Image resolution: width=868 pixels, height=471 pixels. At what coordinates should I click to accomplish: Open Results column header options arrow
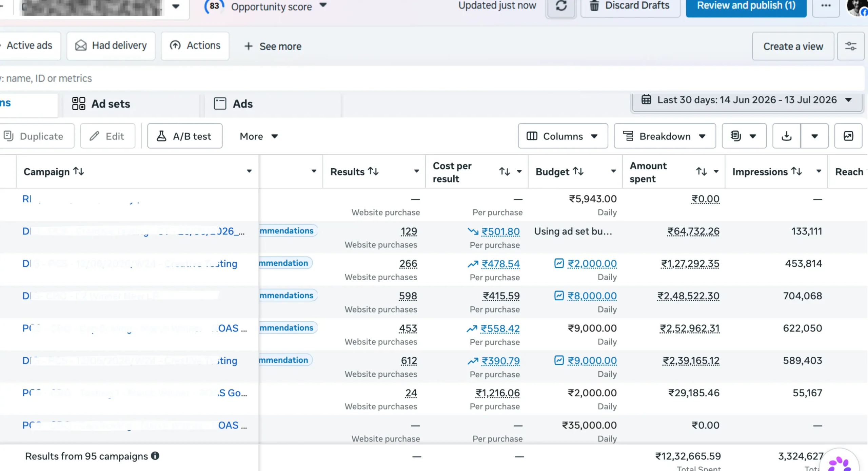point(417,171)
